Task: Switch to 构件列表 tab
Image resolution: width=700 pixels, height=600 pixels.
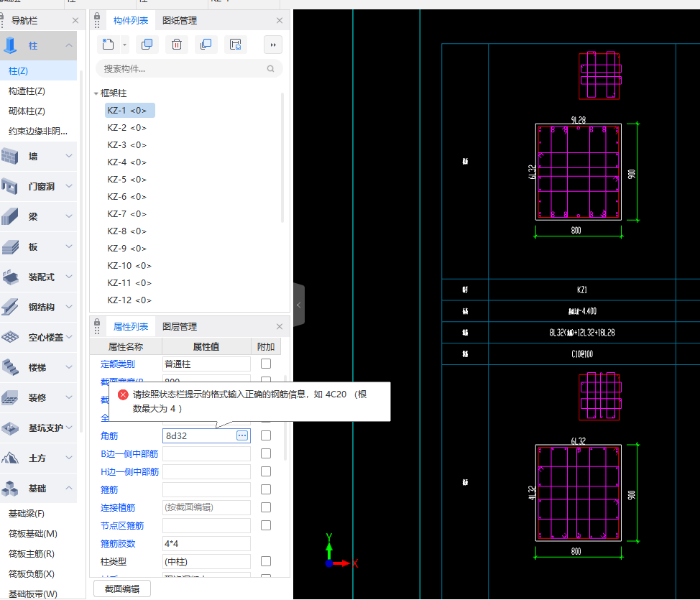Action: (130, 21)
